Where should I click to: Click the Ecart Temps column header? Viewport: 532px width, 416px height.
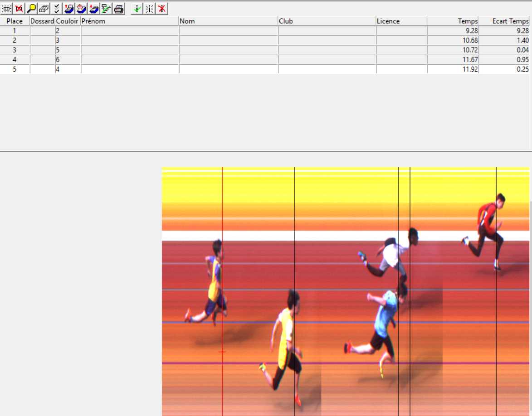tap(504, 21)
